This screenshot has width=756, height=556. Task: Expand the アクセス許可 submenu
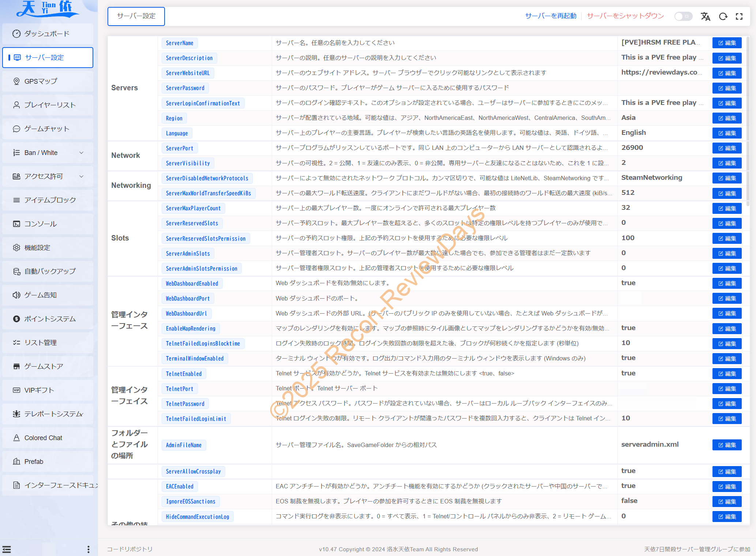click(x=81, y=176)
